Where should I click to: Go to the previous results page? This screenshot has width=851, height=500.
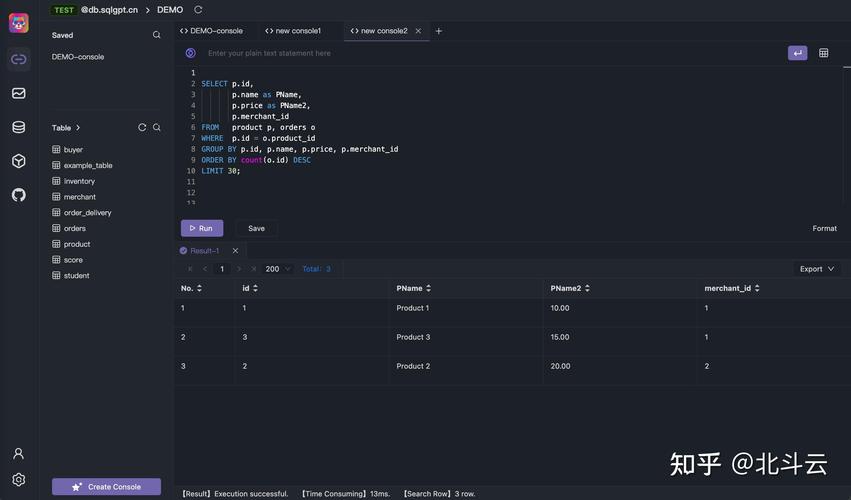point(205,269)
